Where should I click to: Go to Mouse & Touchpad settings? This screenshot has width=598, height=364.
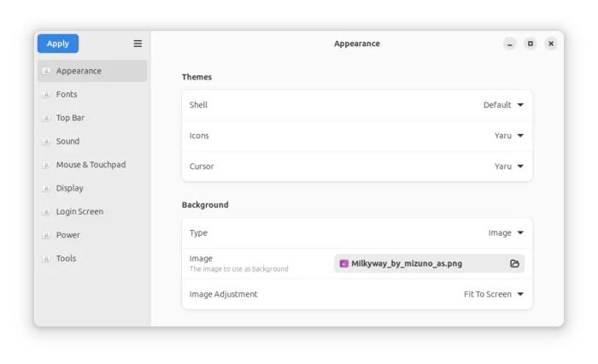click(x=92, y=165)
